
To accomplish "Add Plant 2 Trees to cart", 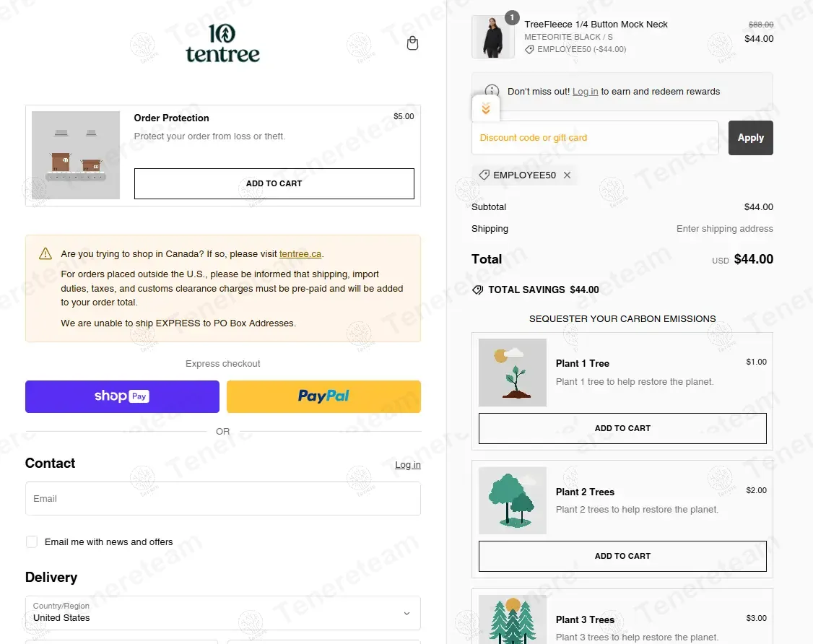I will click(x=622, y=556).
